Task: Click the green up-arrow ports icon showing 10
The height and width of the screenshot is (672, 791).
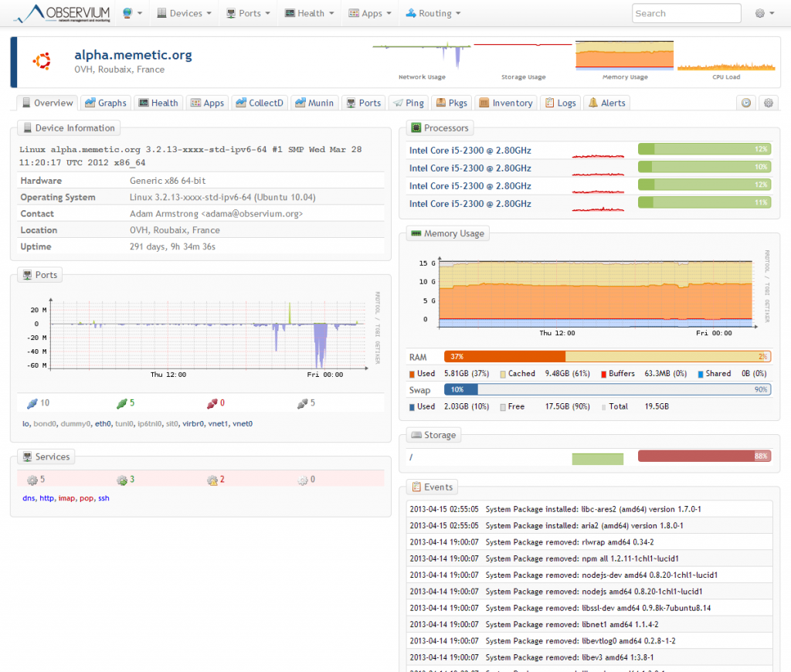Action: 32,402
